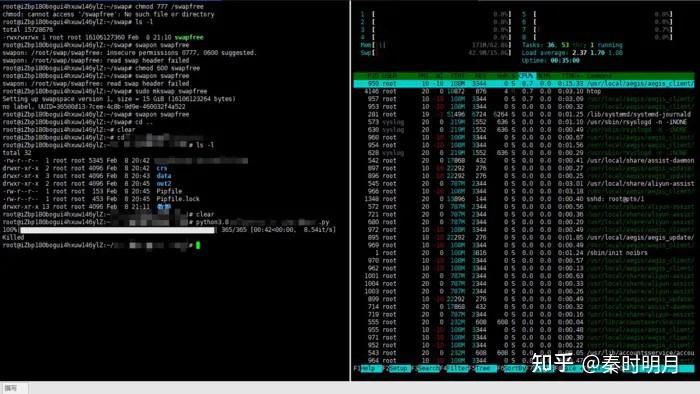
Task: Activate Filter in htop's bottom bar
Action: coord(458,369)
